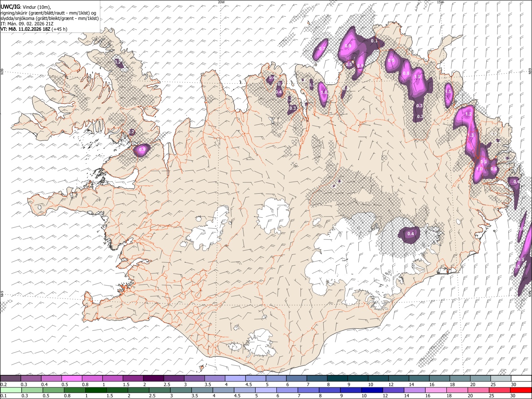Click the dark green lower swatch labeled 1
Image resolution: width=532 pixels, height=399 pixels.
(x=96, y=390)
